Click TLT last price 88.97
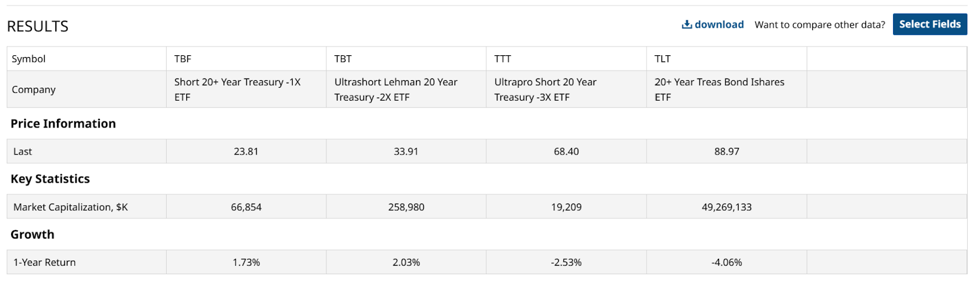The height and width of the screenshot is (281, 980). (726, 152)
